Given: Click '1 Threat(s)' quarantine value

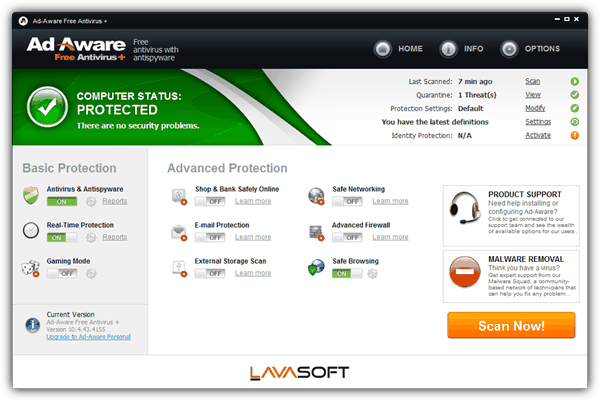Looking at the screenshot, I should point(477,95).
